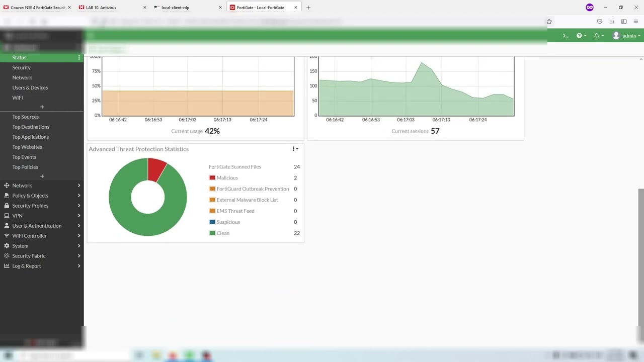Click the Log & Report chart icon
This screenshot has width=644, height=362.
click(7, 266)
